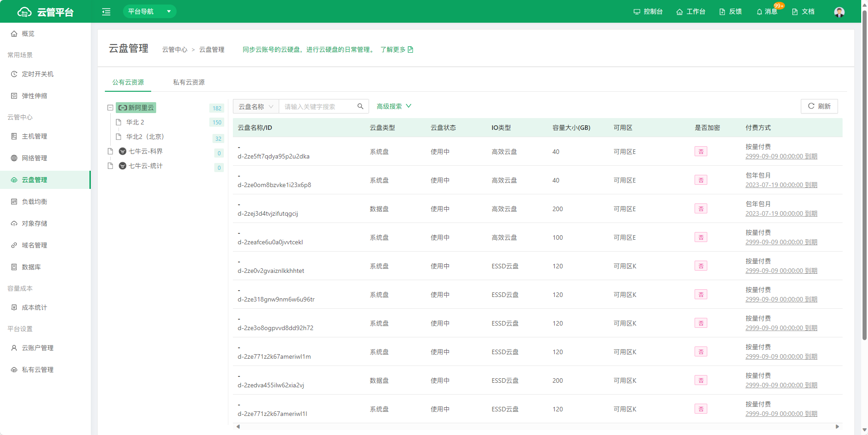Expand 高级搜索 advanced search
Viewport: 868px width, 435px height.
pos(394,106)
